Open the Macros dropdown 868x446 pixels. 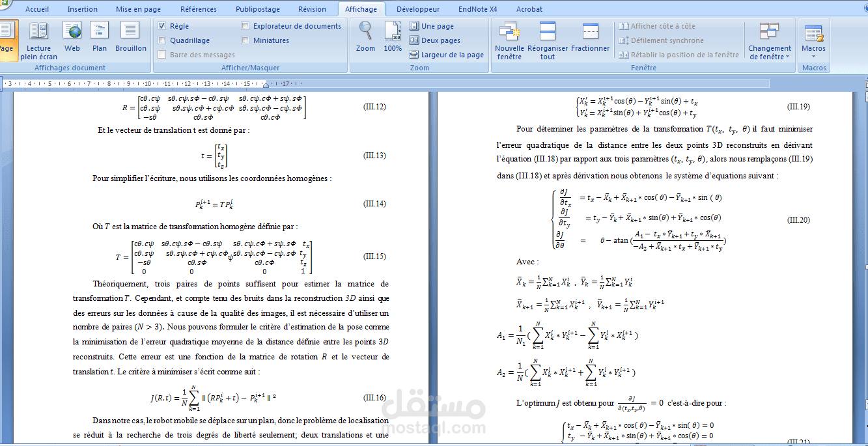pyautogui.click(x=814, y=41)
